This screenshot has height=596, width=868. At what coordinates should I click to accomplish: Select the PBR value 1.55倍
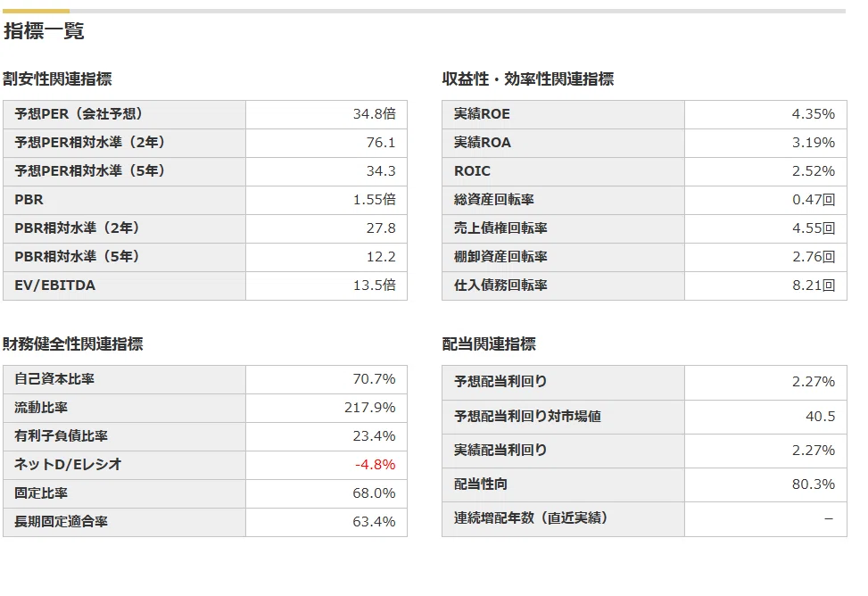(x=374, y=199)
